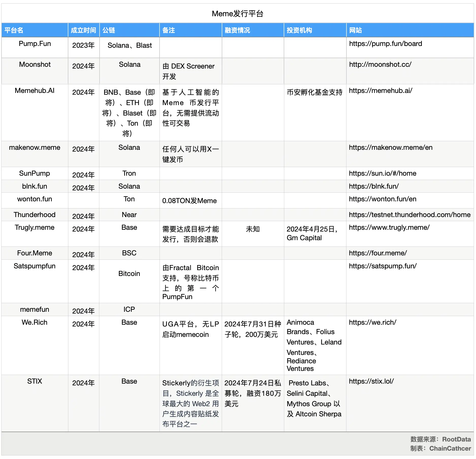The width and height of the screenshot is (476, 459).
Task: Open the STIX stix.lol link
Action: 371,381
